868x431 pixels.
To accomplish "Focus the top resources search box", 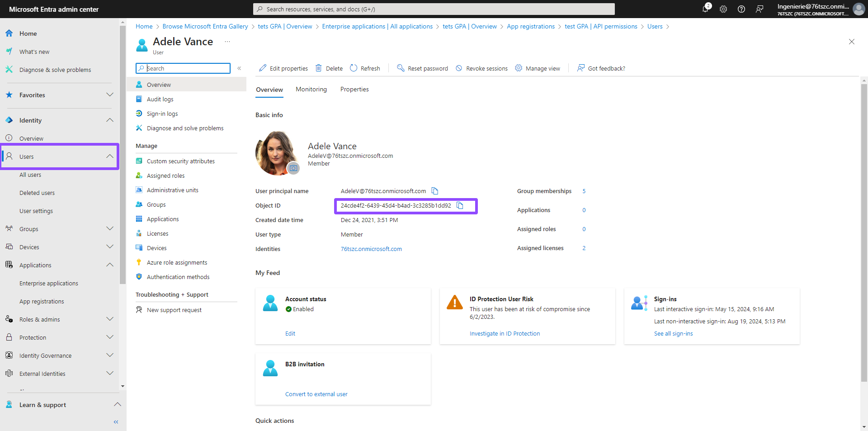I will [x=434, y=9].
